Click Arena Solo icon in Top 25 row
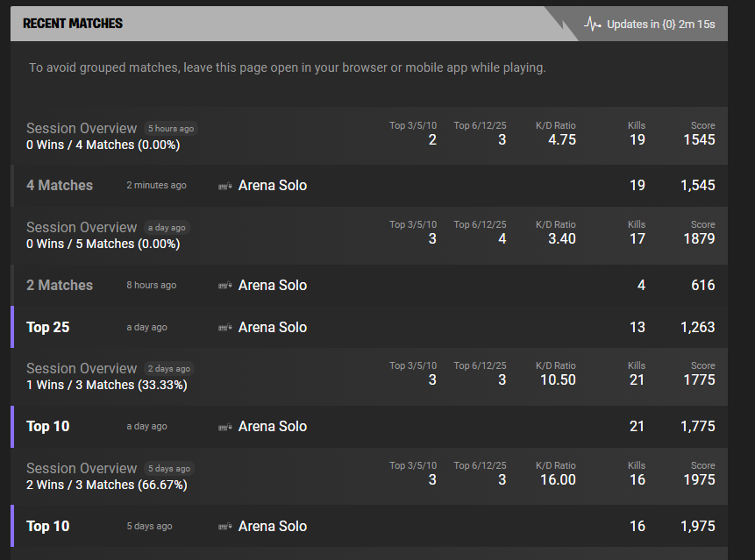755x560 pixels. 224,328
